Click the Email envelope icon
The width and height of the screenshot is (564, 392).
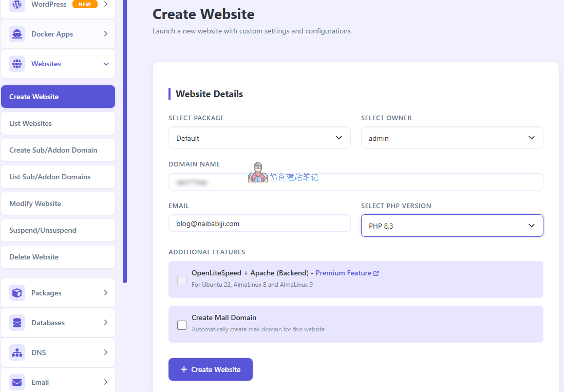[x=17, y=382]
